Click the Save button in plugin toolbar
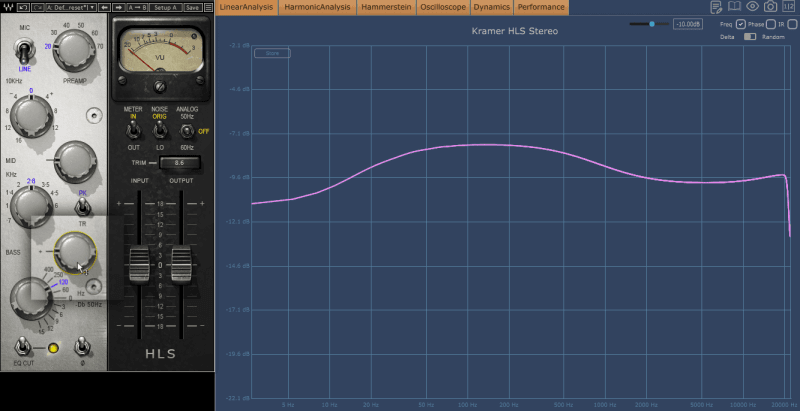This screenshot has height=411, width=800. coord(192,7)
